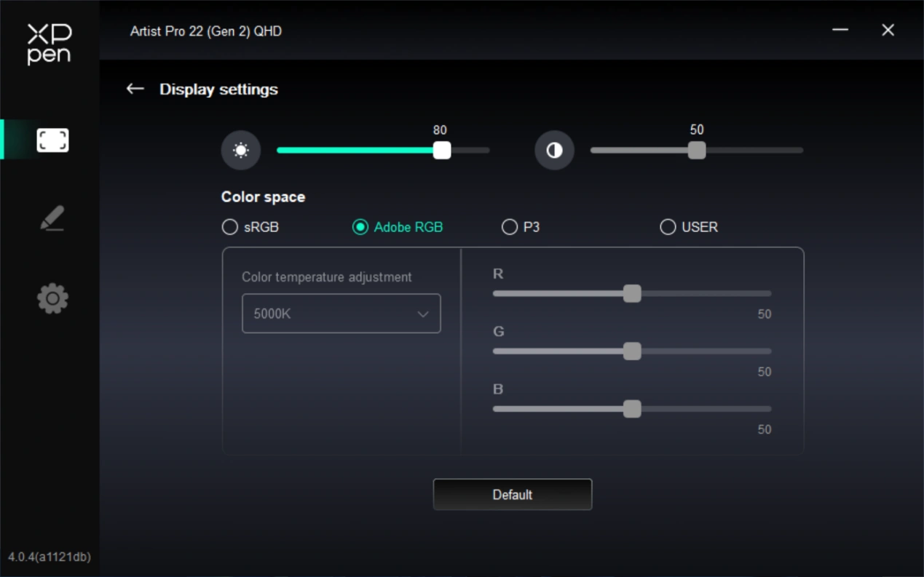Expand the 5000K color temperature dropdown

(x=341, y=314)
